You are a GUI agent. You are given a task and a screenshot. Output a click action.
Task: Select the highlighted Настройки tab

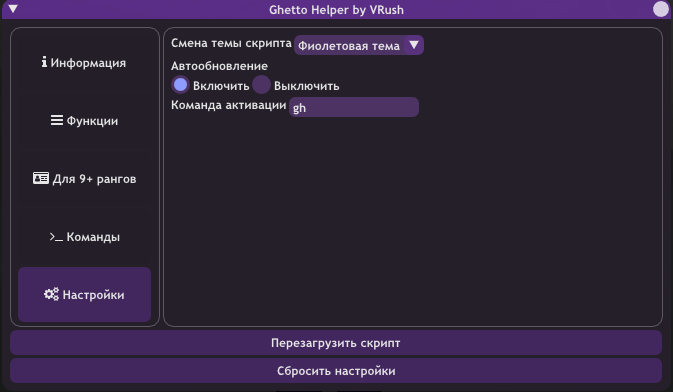pyautogui.click(x=85, y=295)
